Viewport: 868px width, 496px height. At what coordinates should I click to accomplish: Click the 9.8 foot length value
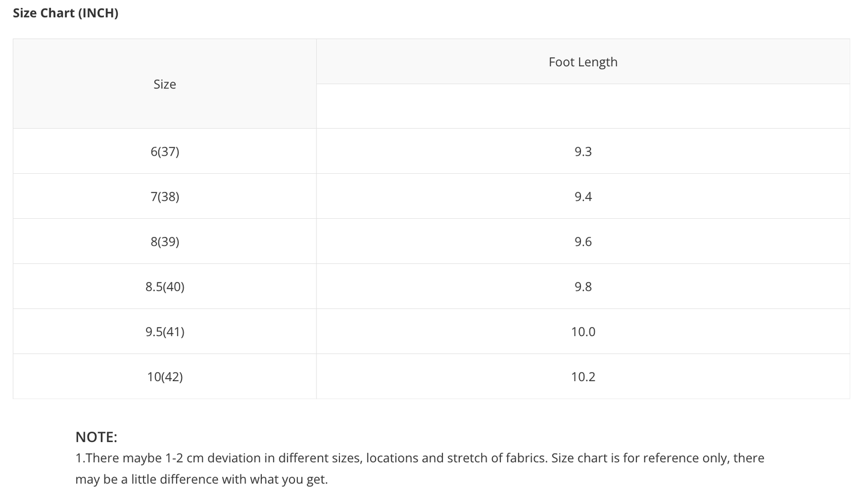point(583,287)
